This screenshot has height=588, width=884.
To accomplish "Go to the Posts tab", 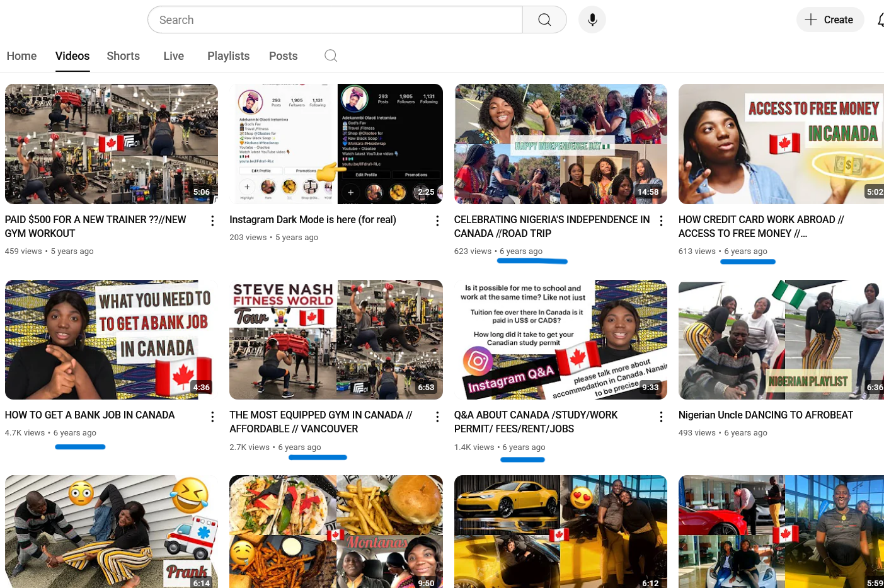I will (x=283, y=56).
